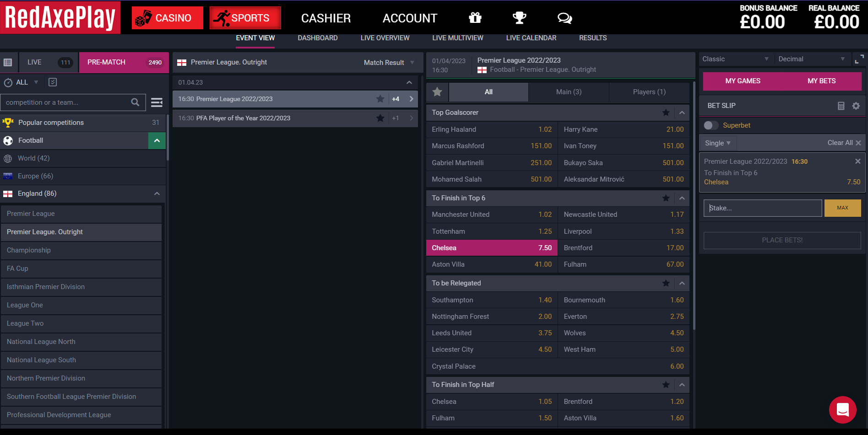This screenshot has height=435, width=868.
Task: Open the DASHBOARD view
Action: [318, 38]
